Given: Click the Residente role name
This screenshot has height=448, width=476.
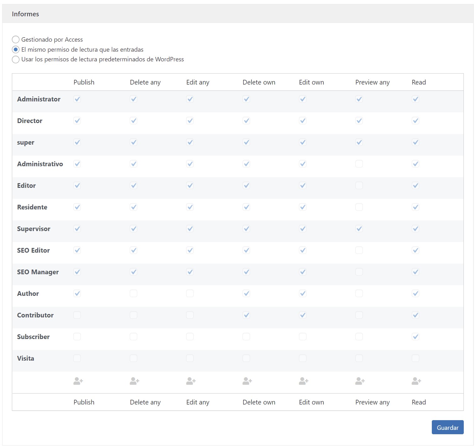Looking at the screenshot, I should (x=32, y=207).
